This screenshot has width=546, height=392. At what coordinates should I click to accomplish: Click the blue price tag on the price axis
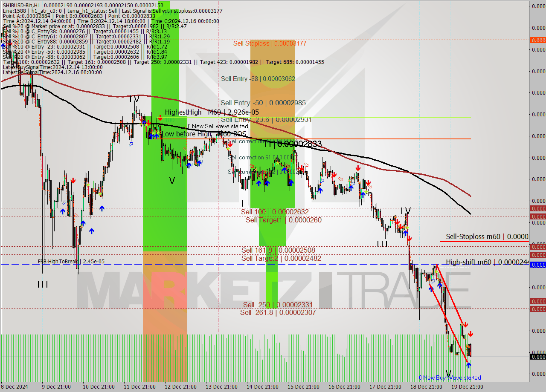[537, 265]
